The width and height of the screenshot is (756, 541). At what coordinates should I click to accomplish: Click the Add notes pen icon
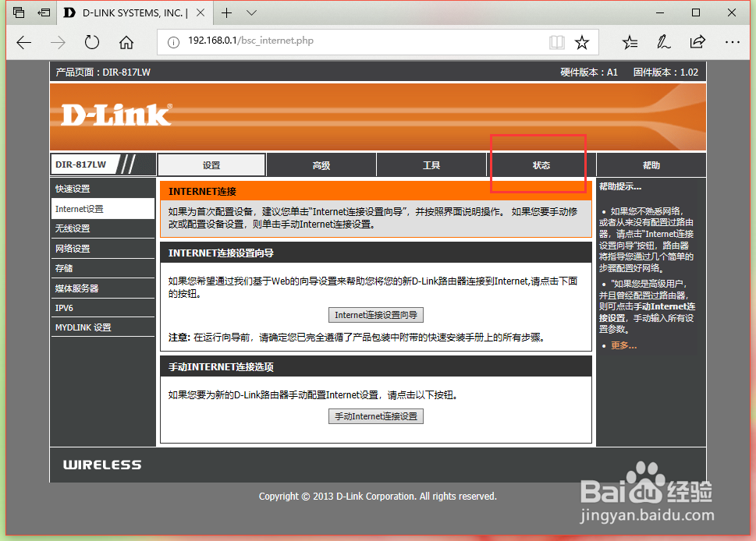point(663,42)
